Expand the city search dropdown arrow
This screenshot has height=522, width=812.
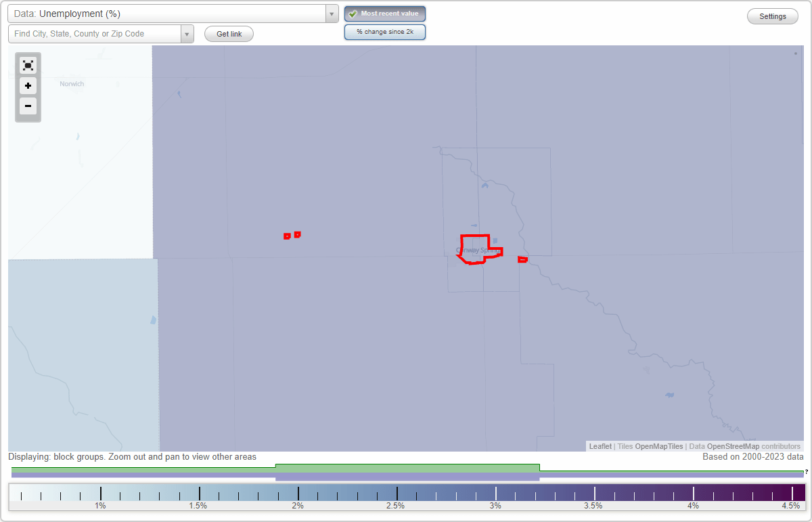click(x=187, y=33)
